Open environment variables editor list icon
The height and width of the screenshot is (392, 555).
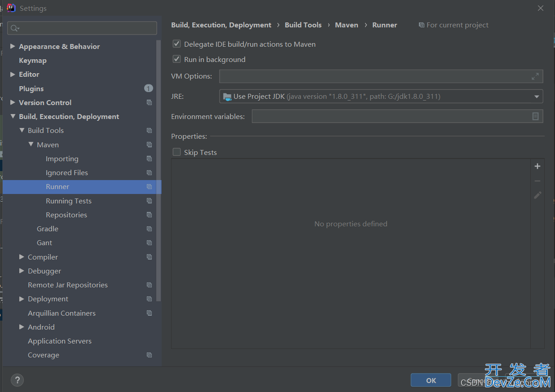coord(535,116)
